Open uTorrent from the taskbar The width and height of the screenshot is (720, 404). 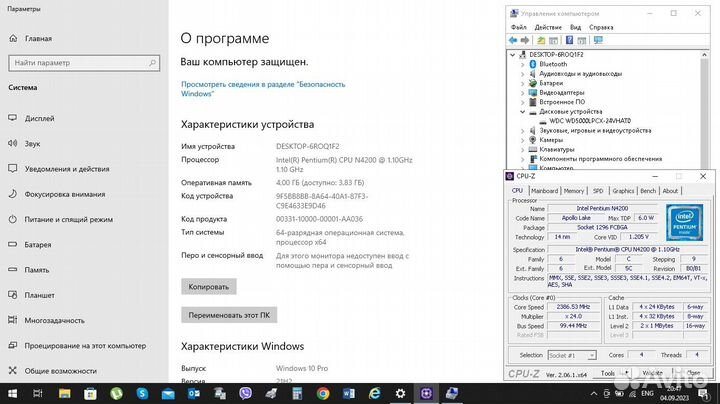click(116, 393)
